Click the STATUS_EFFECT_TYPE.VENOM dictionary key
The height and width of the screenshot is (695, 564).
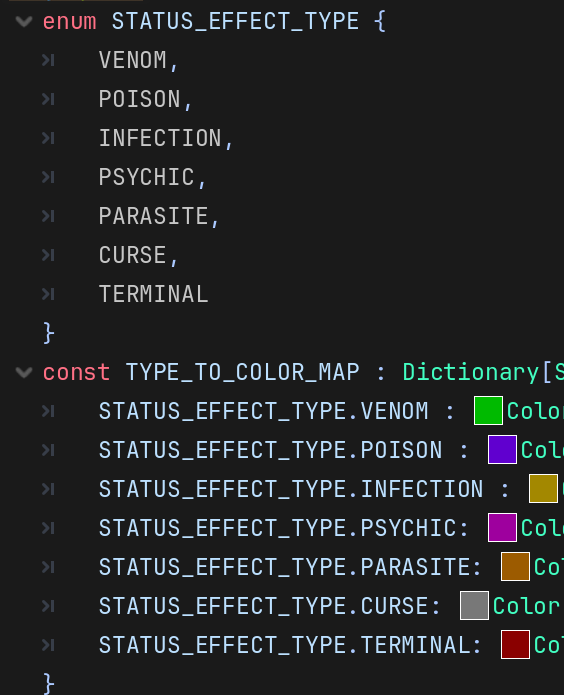point(263,411)
